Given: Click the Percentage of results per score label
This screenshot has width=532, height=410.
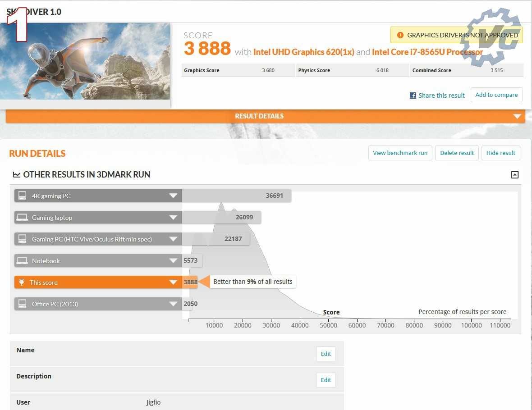Looking at the screenshot, I should [462, 312].
